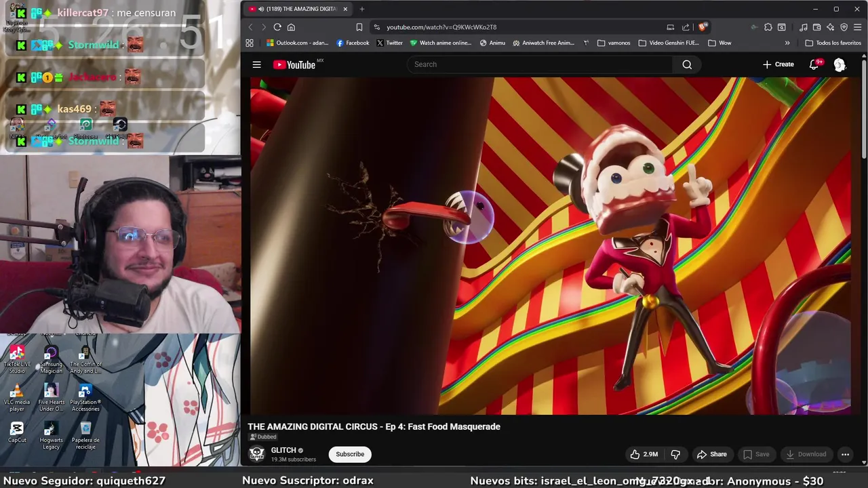Click the address bar URL
The height and width of the screenshot is (488, 868).
click(441, 27)
